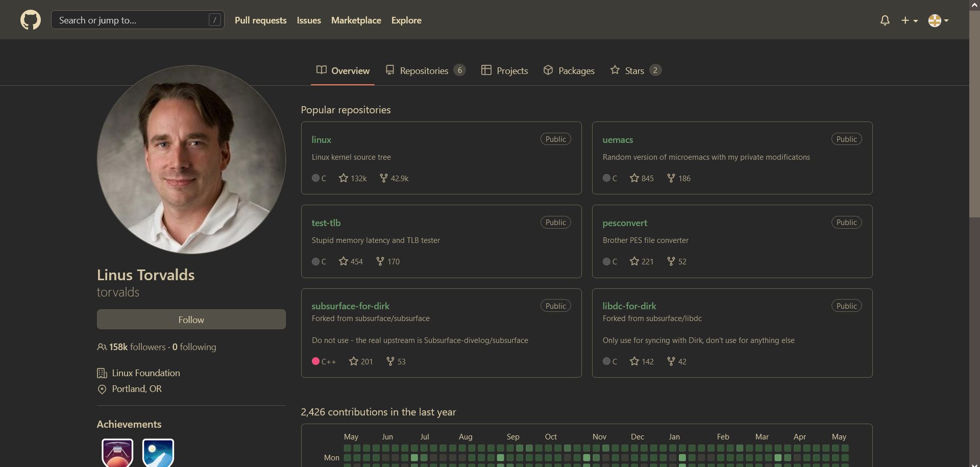
Task: Open the first achievement badge
Action: click(x=117, y=453)
